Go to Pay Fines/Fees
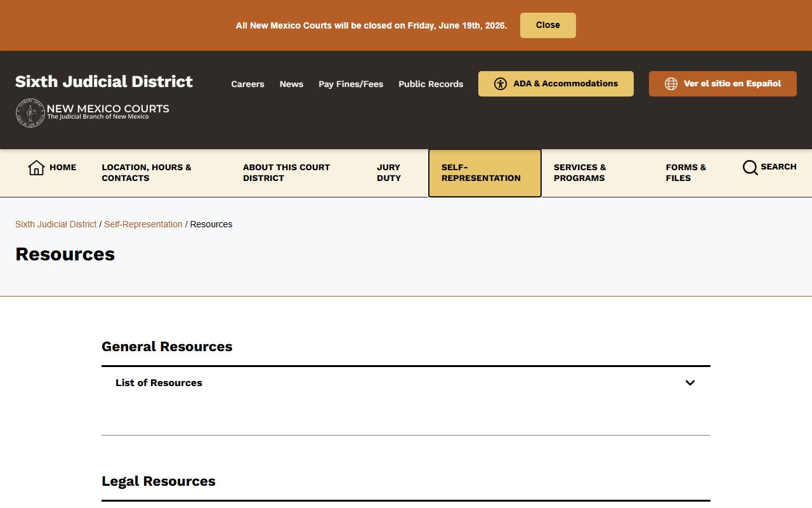Image resolution: width=812 pixels, height=508 pixels. click(351, 84)
